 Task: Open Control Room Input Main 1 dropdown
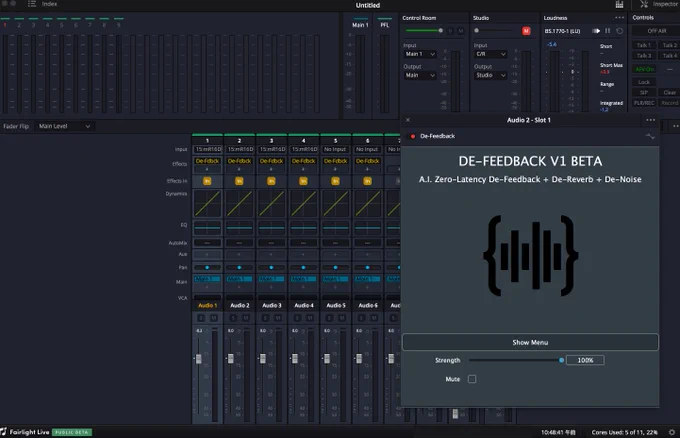tap(420, 54)
